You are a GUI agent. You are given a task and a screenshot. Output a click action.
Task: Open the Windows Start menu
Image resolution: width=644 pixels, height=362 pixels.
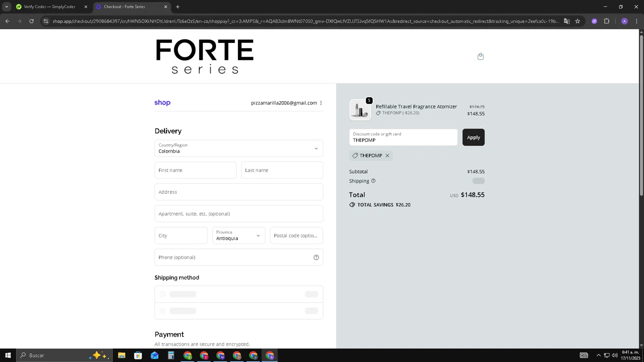tap(8, 355)
